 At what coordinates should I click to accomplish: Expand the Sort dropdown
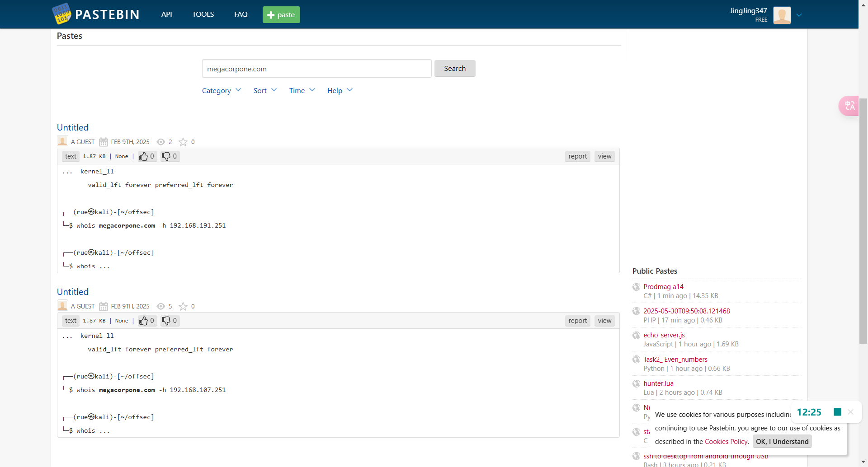tap(265, 90)
